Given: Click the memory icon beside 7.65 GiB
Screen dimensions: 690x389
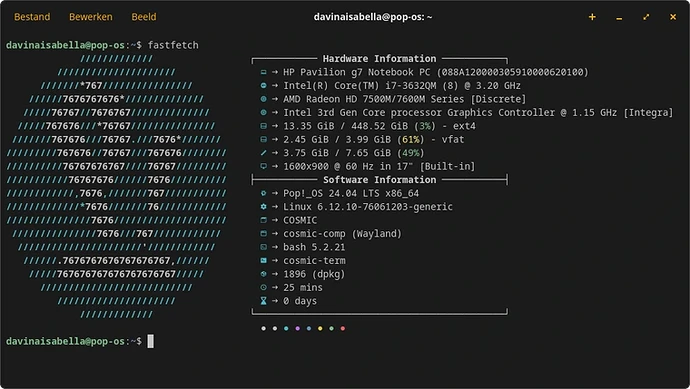Looking at the screenshot, I should point(263,153).
